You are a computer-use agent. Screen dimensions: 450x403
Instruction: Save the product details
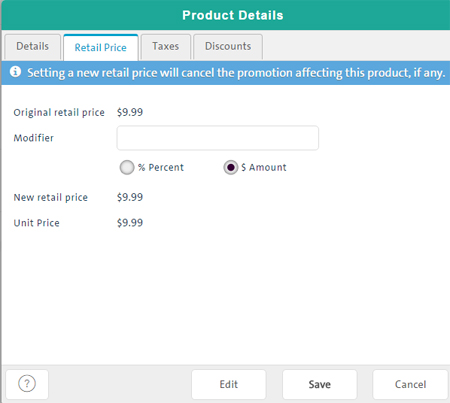pos(320,384)
